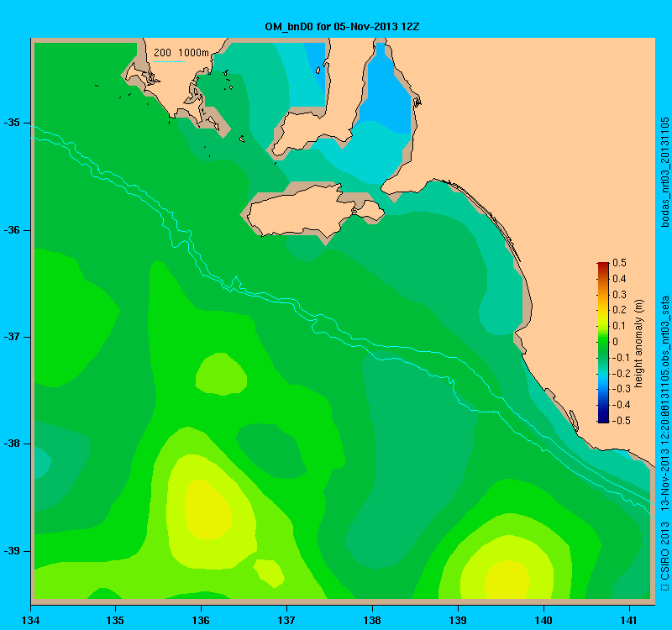Click longitude label 135 on bottom axis
Viewport: 672px width, 630px height.
(x=115, y=621)
